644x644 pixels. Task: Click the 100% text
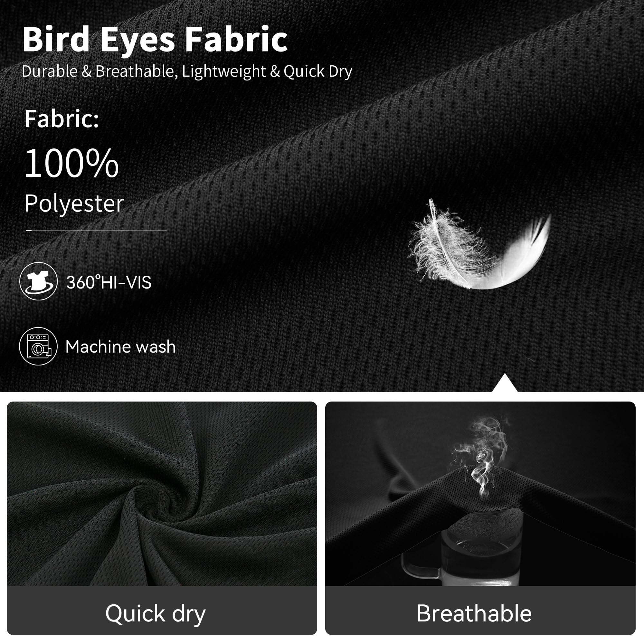(72, 163)
